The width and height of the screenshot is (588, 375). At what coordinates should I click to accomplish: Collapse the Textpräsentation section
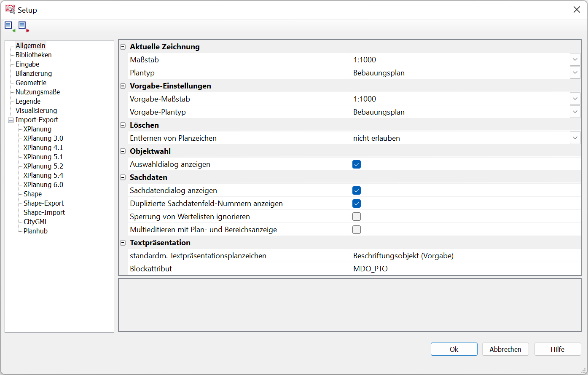click(x=123, y=243)
